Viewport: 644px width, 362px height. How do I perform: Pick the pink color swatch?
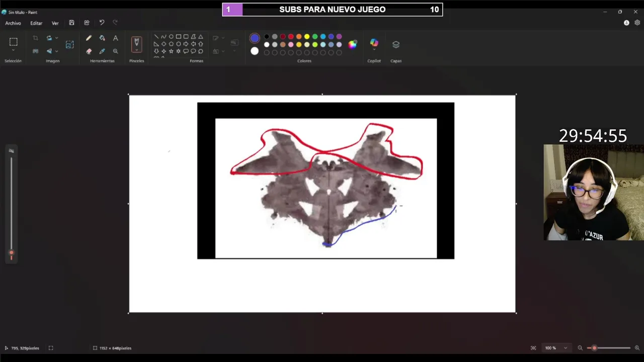point(291,45)
